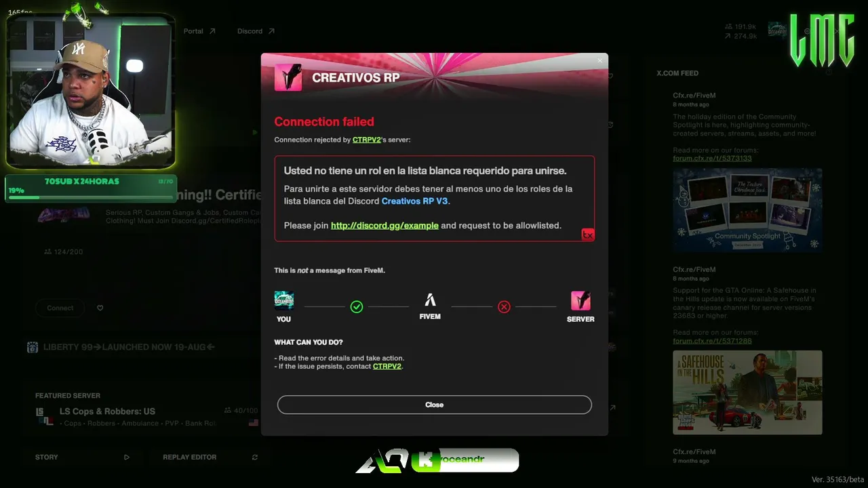Viewport: 868px width, 488px height.
Task: Click the streamer webcam overlay
Action: pyautogui.click(x=91, y=91)
